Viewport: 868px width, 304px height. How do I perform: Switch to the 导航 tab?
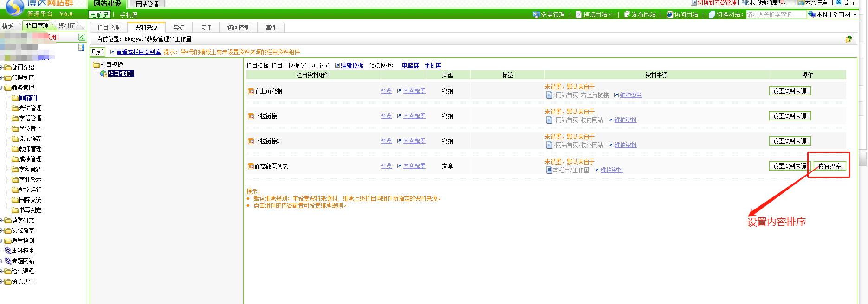click(179, 27)
